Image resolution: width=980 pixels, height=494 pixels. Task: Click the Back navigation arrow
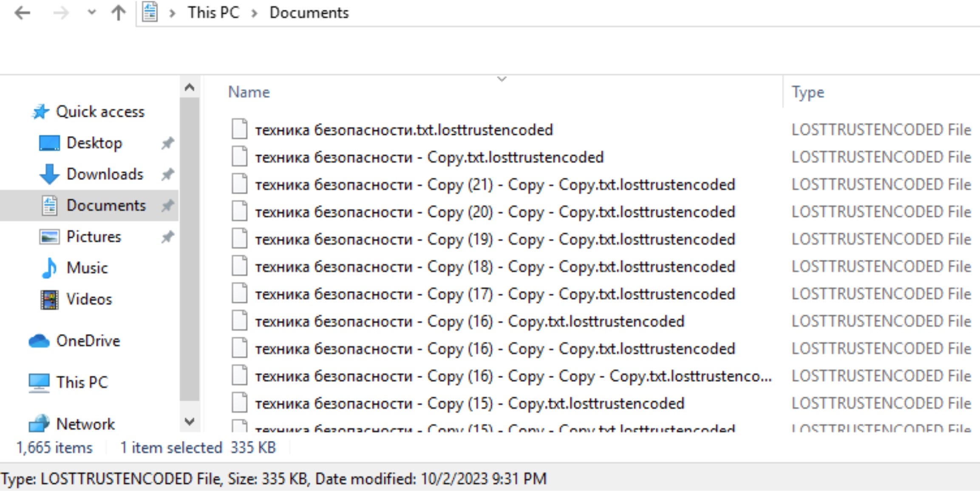(22, 13)
